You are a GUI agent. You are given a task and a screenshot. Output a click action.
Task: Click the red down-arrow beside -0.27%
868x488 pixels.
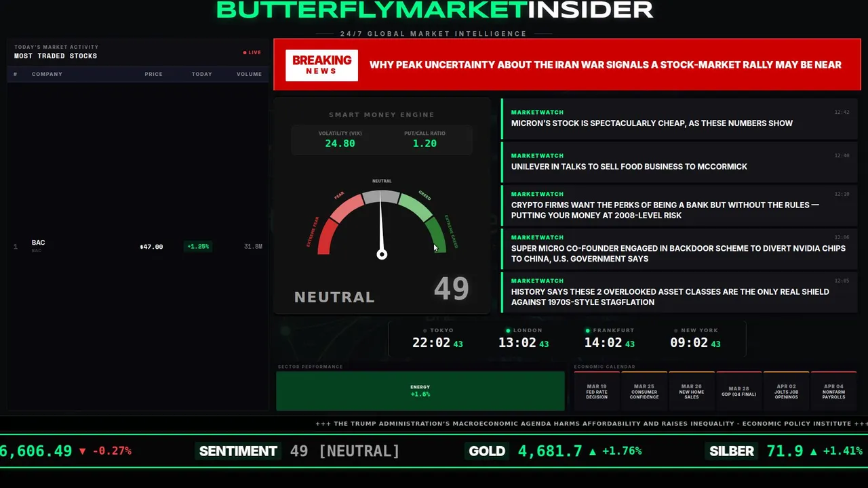click(82, 451)
